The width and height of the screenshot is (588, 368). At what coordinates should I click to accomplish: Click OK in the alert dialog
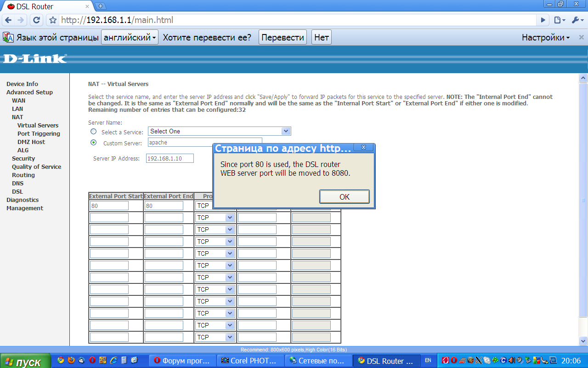(345, 196)
